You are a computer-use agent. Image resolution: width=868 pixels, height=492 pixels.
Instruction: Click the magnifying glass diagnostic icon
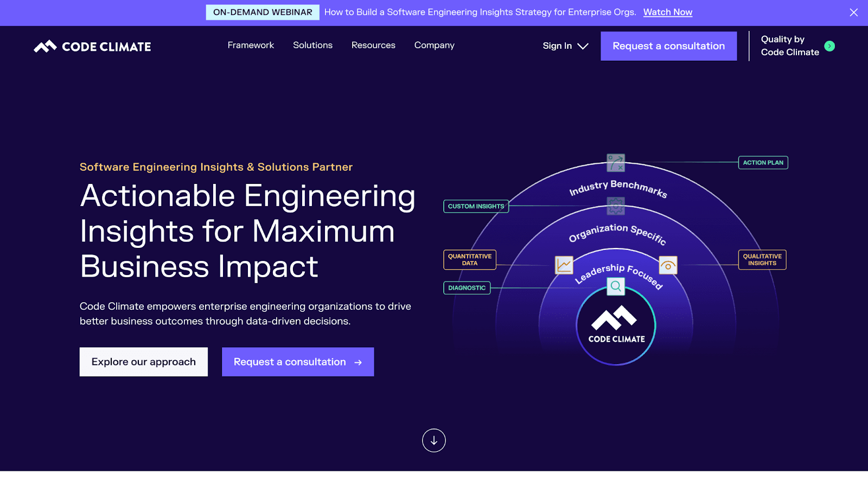click(x=616, y=286)
